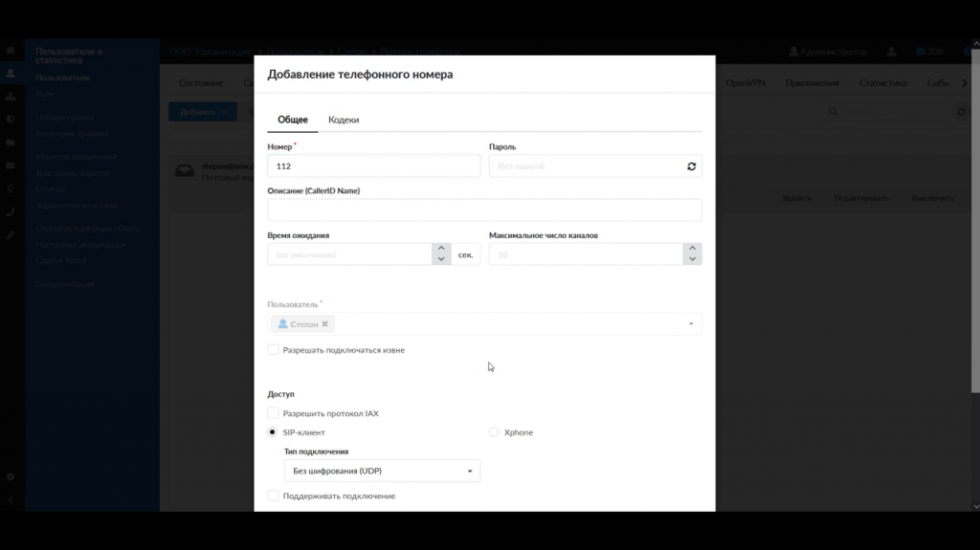Click the Редактировать action for the mailbox
Image resolution: width=980 pixels, height=550 pixels.
pyautogui.click(x=861, y=198)
